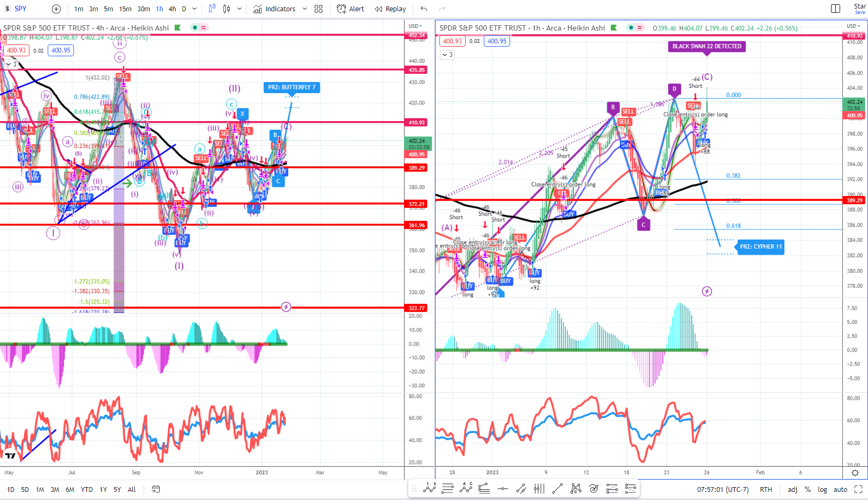Select the All date range
Screen dimensions: 868x501
(x=132, y=490)
